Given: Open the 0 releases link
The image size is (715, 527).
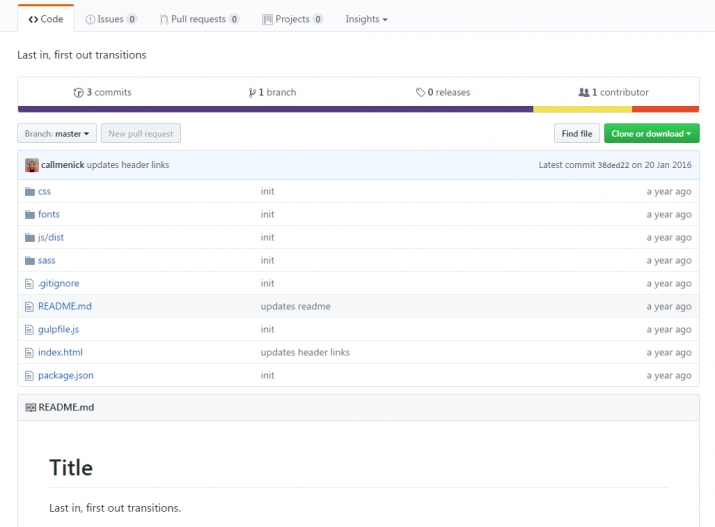Looking at the screenshot, I should coord(443,92).
